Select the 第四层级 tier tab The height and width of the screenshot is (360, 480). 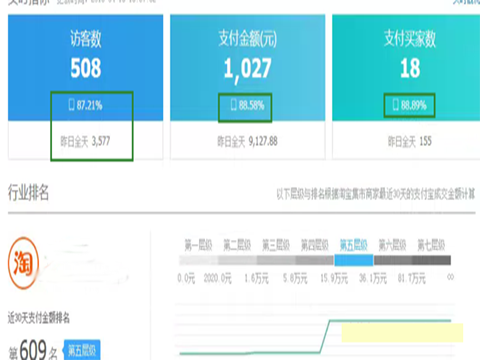[x=315, y=245]
